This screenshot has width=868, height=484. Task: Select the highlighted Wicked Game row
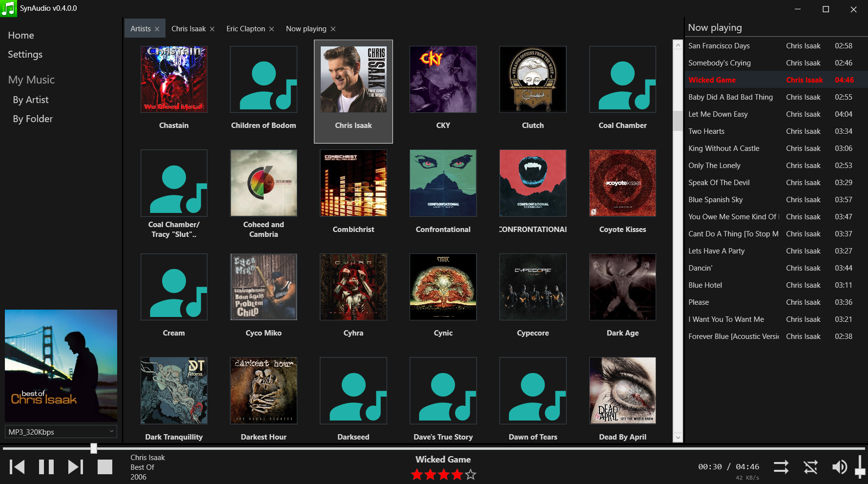(x=776, y=80)
